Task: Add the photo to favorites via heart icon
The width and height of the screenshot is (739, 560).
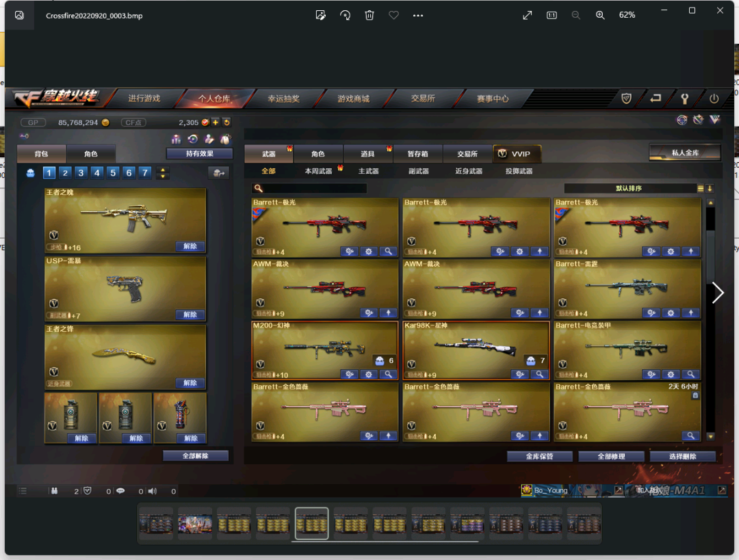Action: [x=393, y=15]
